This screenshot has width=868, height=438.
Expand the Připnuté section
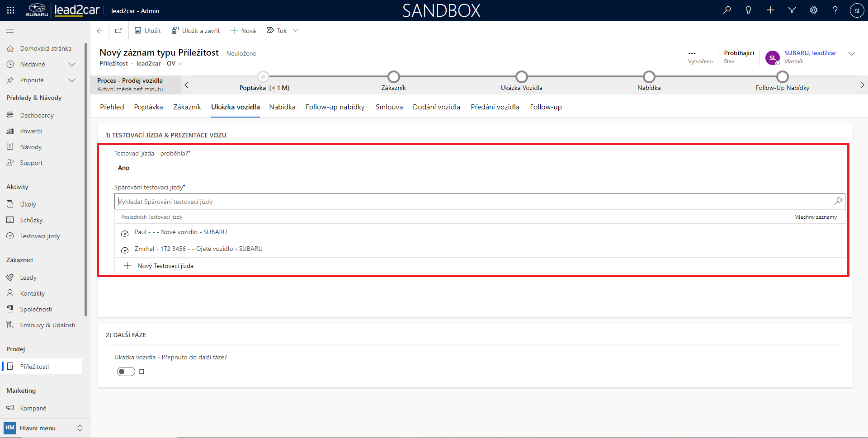[x=71, y=80]
